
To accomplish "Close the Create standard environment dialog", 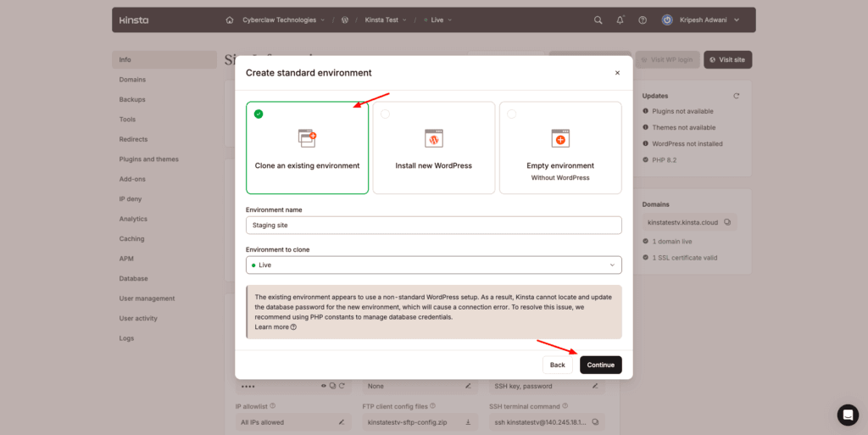I will point(617,73).
